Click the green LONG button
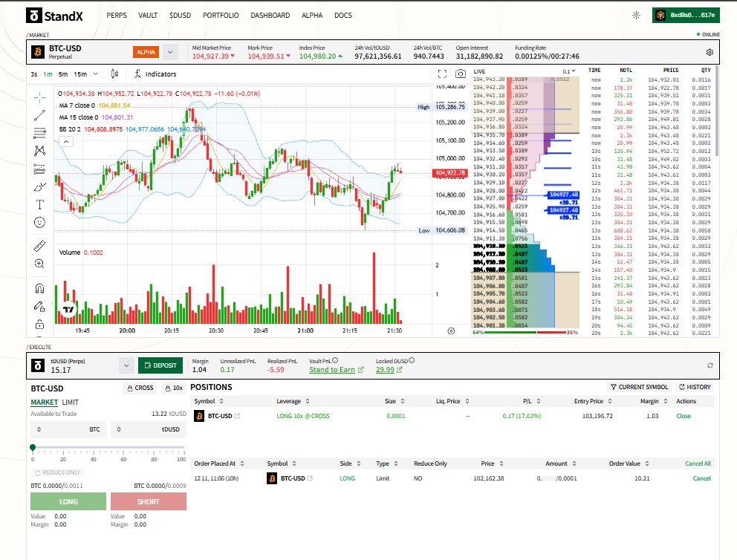This screenshot has width=737, height=560. point(68,502)
